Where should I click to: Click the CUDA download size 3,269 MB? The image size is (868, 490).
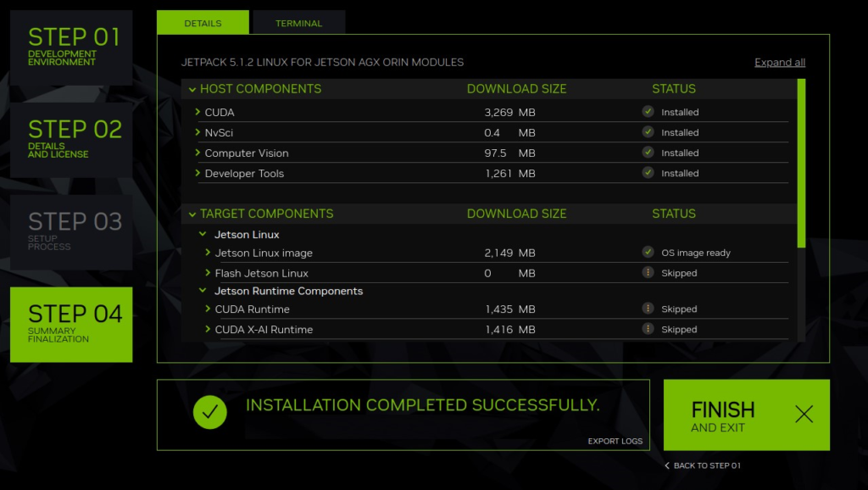509,113
